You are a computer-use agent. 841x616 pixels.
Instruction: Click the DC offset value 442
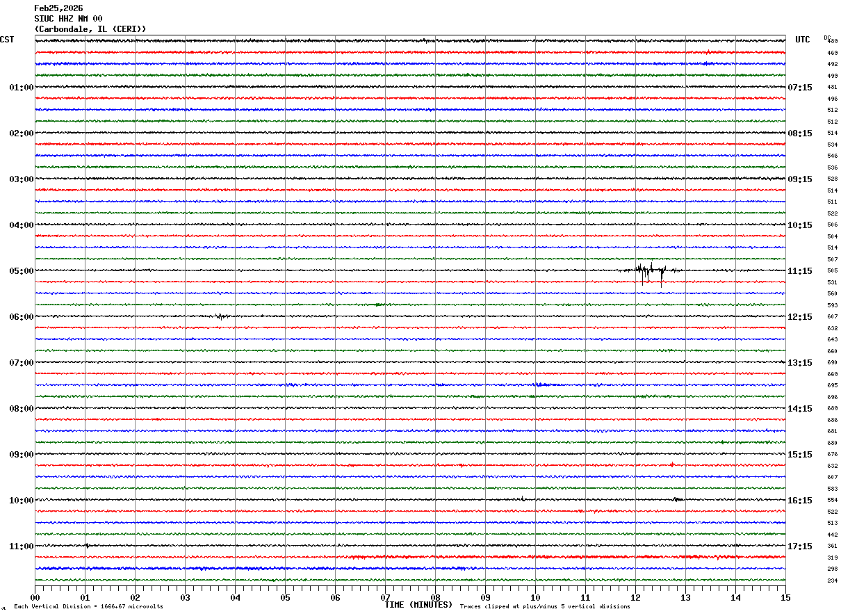pos(832,535)
